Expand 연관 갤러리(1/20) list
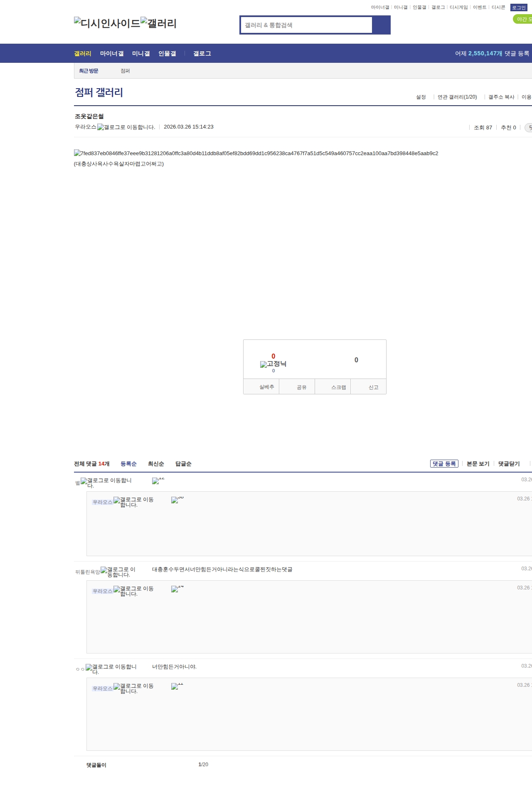532x807 pixels. coord(457,97)
